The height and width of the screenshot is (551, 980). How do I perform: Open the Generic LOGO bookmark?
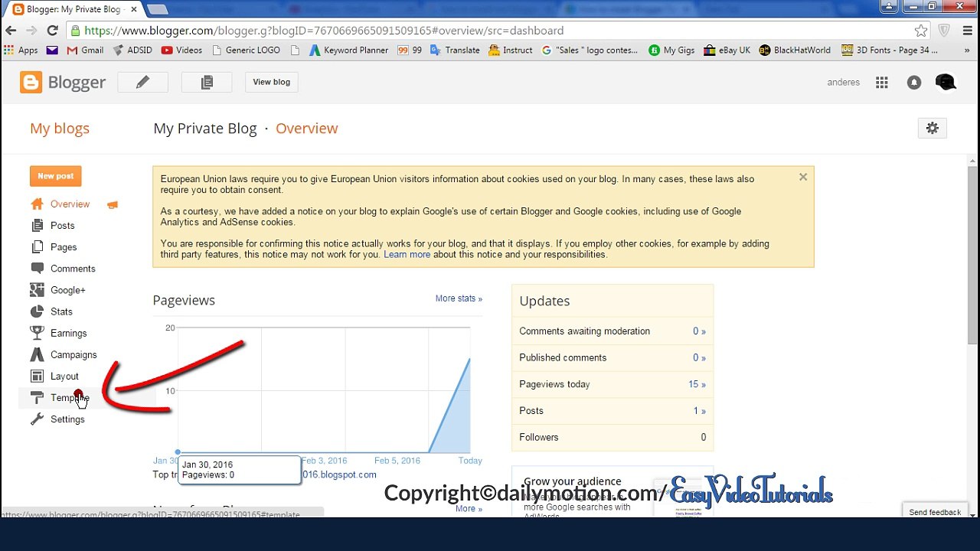[x=246, y=50]
